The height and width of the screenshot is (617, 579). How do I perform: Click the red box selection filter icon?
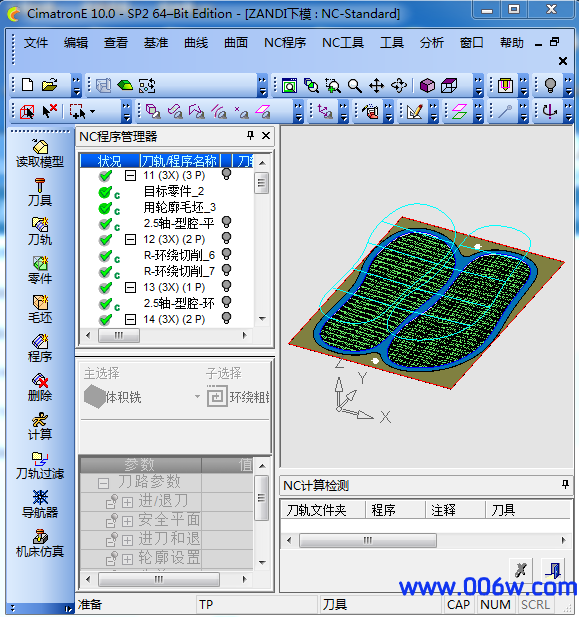click(27, 112)
